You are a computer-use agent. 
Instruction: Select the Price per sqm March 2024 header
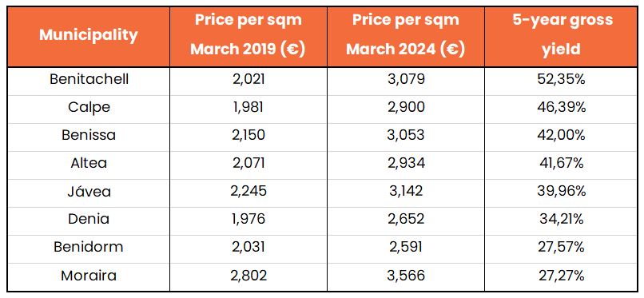tap(406, 35)
